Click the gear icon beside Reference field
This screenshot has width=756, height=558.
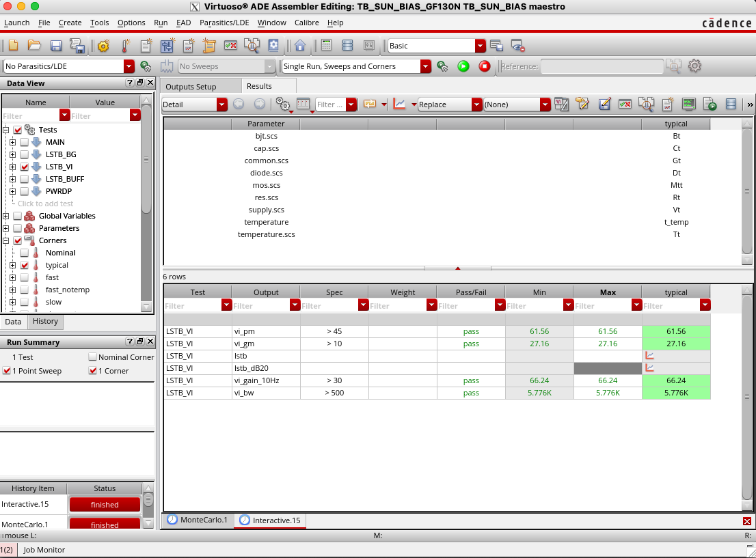[695, 66]
